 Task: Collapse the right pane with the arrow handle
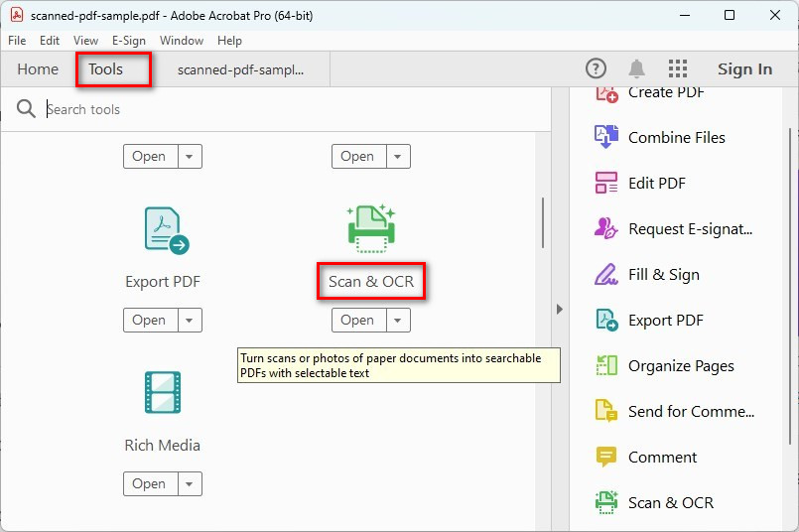click(559, 310)
